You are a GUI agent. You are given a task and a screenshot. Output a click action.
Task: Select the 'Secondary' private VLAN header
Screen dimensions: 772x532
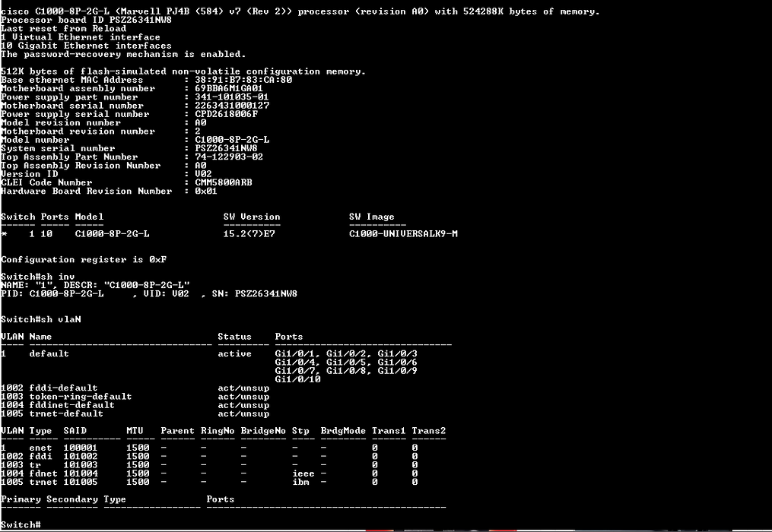[72, 499]
